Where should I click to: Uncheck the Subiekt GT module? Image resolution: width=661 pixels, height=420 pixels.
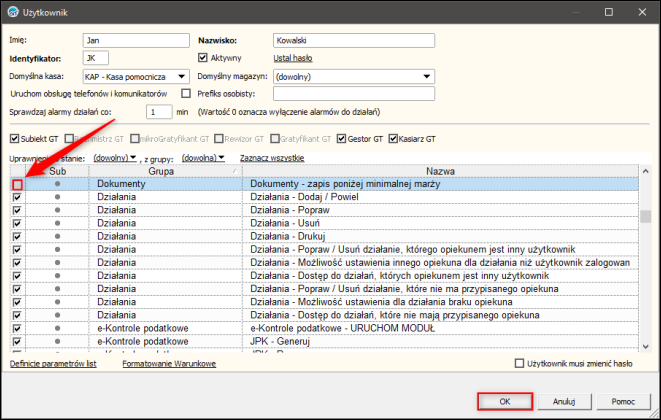(14, 139)
